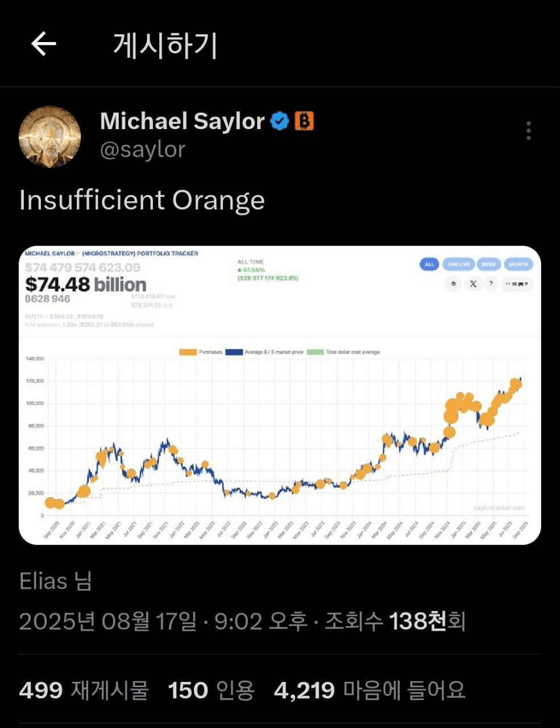View the 4,219 likes list
The height and width of the screenshot is (728, 560).
coord(370,690)
